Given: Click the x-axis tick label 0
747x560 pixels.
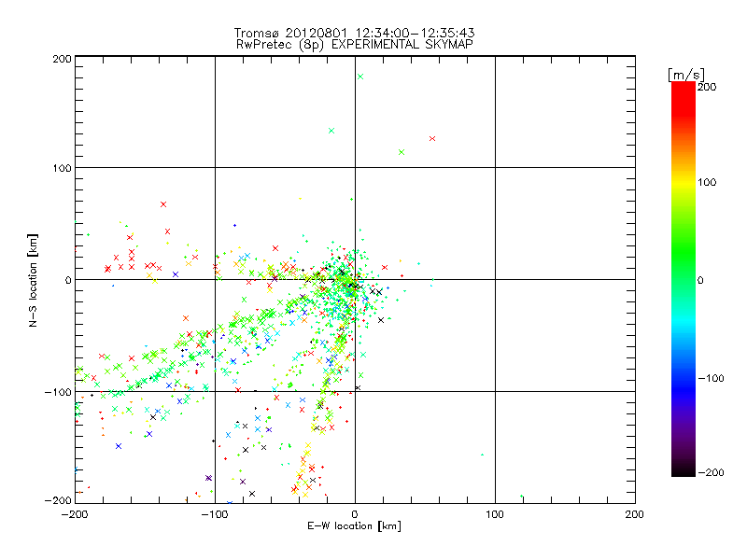Looking at the screenshot, I should click(x=355, y=514).
